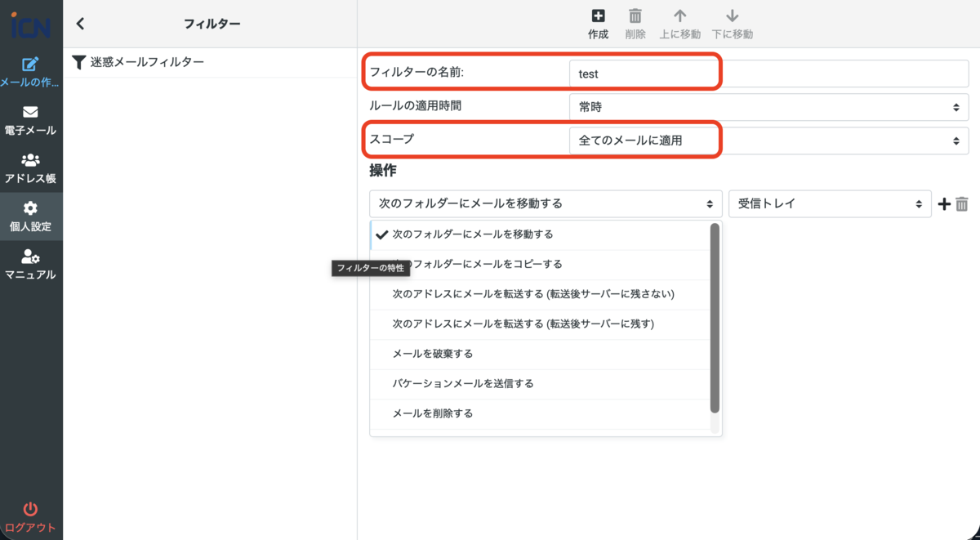Open the 受信トレイ folder dropdown
This screenshot has height=540, width=980.
tap(830, 203)
